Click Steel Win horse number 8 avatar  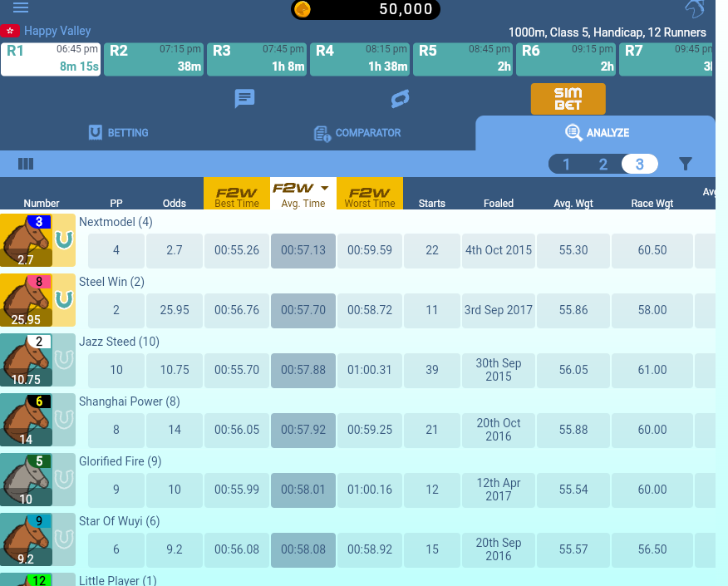(x=26, y=300)
